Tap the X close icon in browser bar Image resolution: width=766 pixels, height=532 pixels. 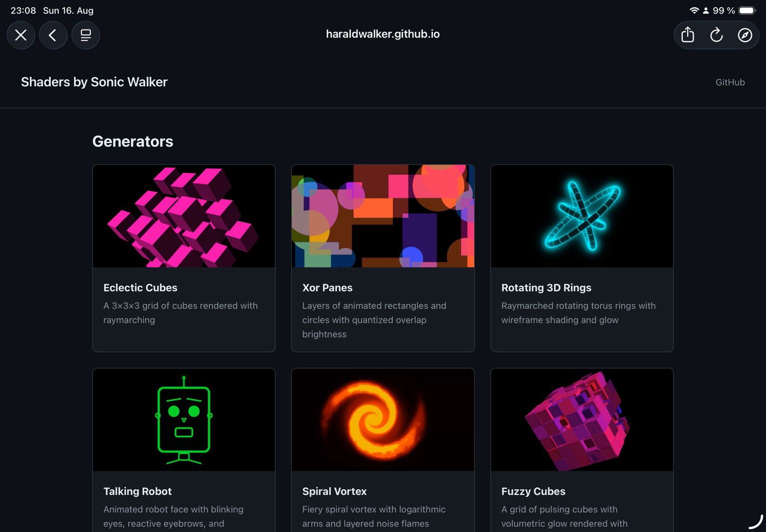click(21, 35)
